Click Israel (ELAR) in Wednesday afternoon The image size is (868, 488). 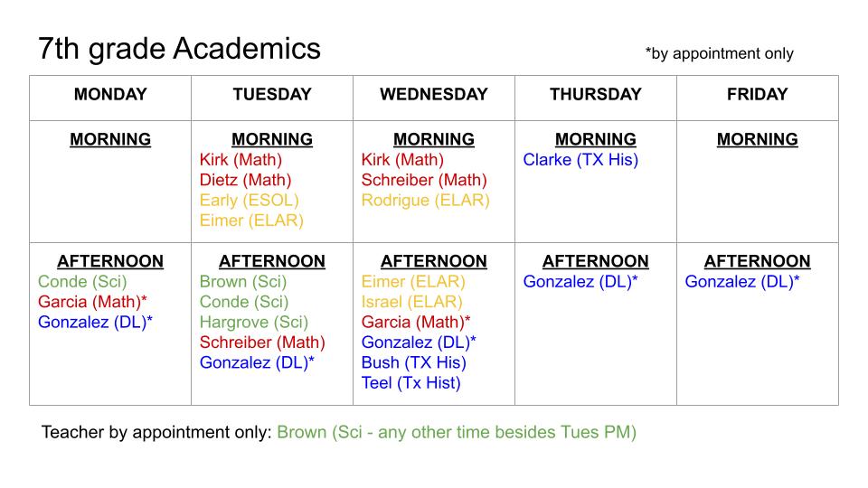click(x=411, y=302)
